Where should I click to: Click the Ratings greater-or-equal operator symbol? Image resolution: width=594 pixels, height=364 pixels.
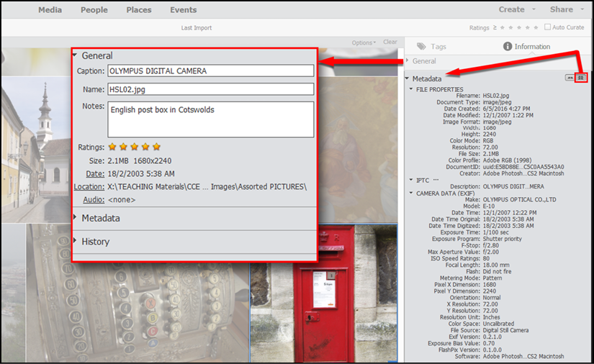click(495, 27)
